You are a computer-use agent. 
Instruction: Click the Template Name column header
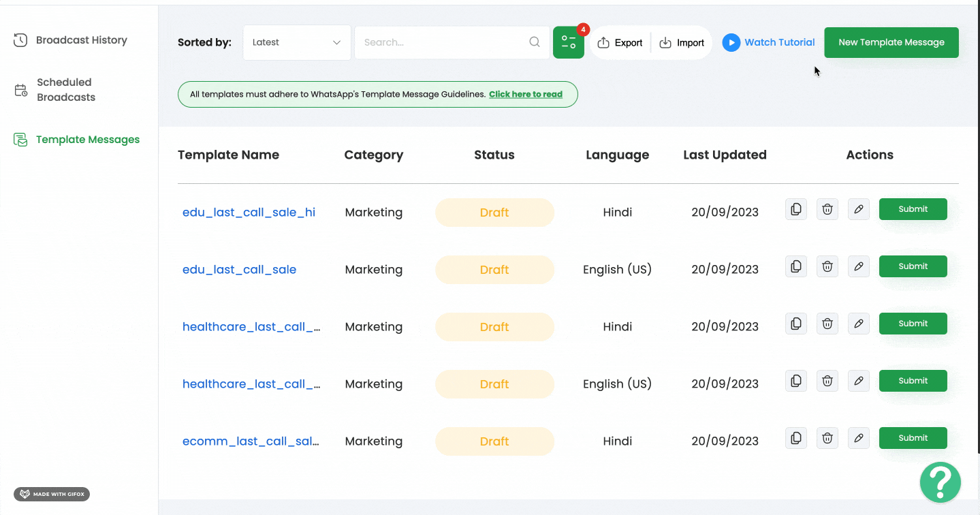point(228,155)
